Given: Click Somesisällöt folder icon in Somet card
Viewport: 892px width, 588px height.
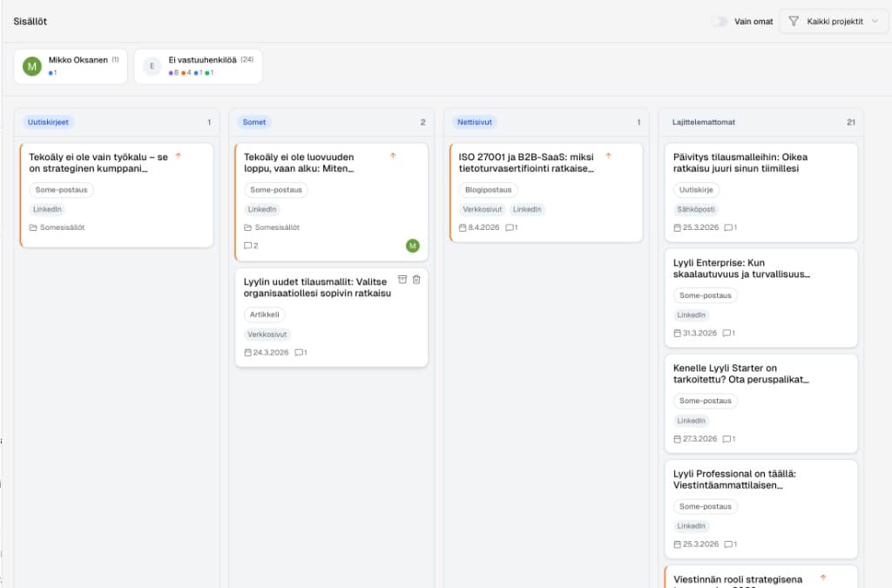Looking at the screenshot, I should [247, 227].
